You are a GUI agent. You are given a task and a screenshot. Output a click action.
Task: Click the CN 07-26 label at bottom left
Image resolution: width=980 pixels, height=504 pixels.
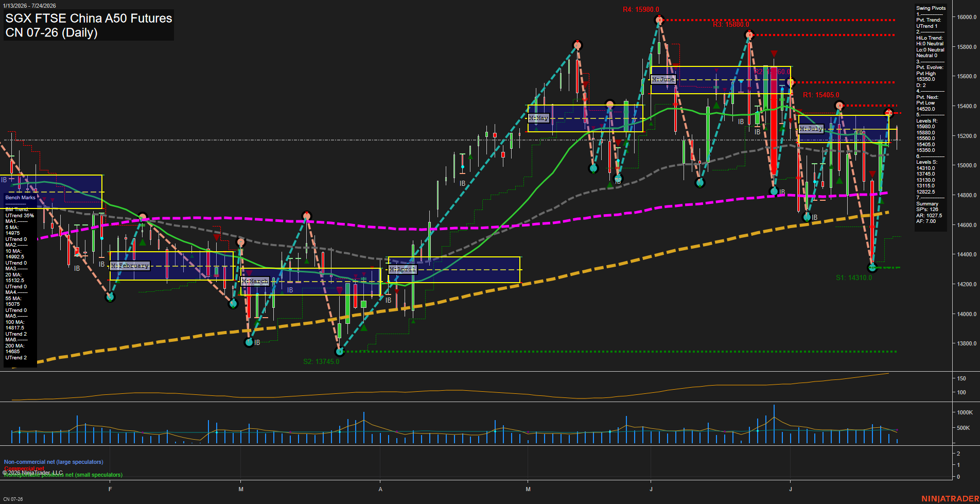[x=13, y=499]
